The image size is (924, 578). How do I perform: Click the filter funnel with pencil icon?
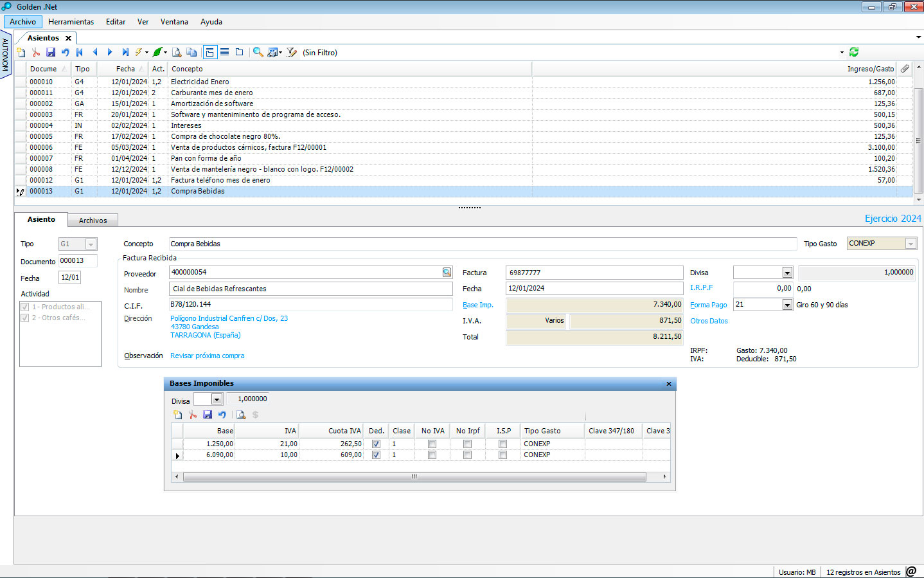tap(292, 52)
